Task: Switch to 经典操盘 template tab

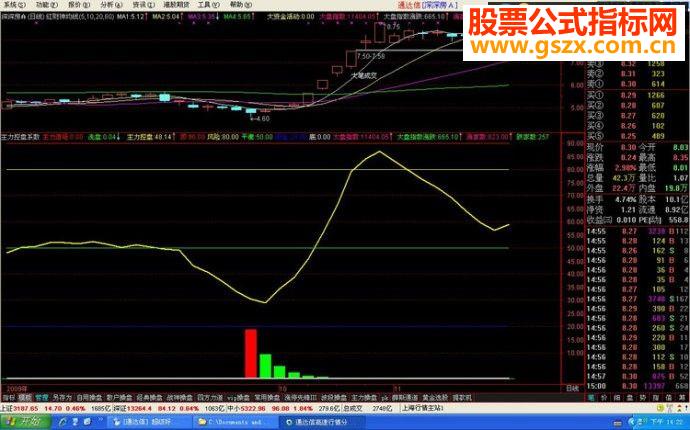Action: pos(150,397)
